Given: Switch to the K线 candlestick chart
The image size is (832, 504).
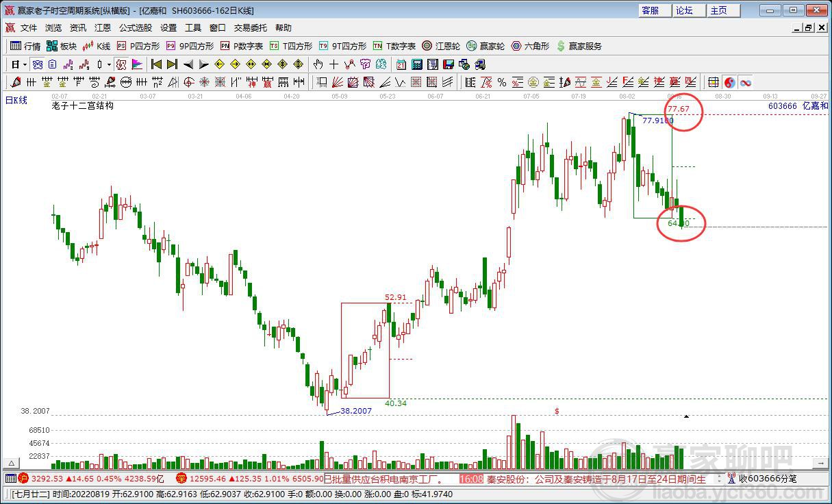Looking at the screenshot, I should pyautogui.click(x=96, y=46).
